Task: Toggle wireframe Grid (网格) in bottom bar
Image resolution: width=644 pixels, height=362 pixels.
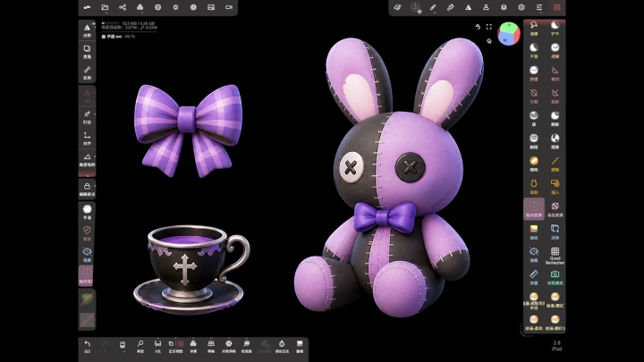Action: [211, 346]
